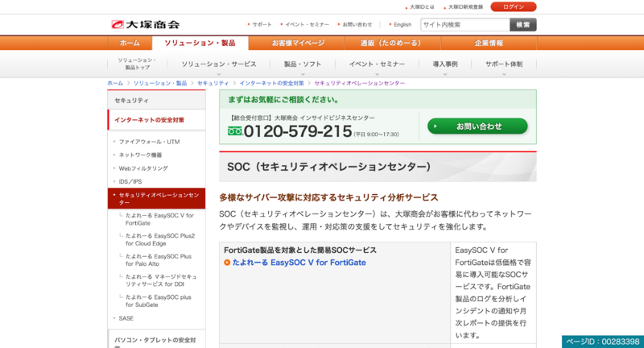The width and height of the screenshot is (644, 348).
Task: Click セキュリティオペレーションセンター breadcrumb
Action: click(x=360, y=83)
